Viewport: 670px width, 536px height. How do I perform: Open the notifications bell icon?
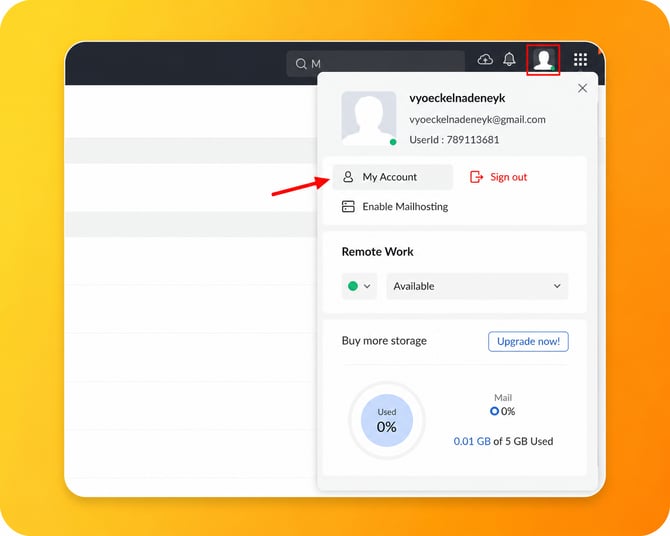point(509,59)
